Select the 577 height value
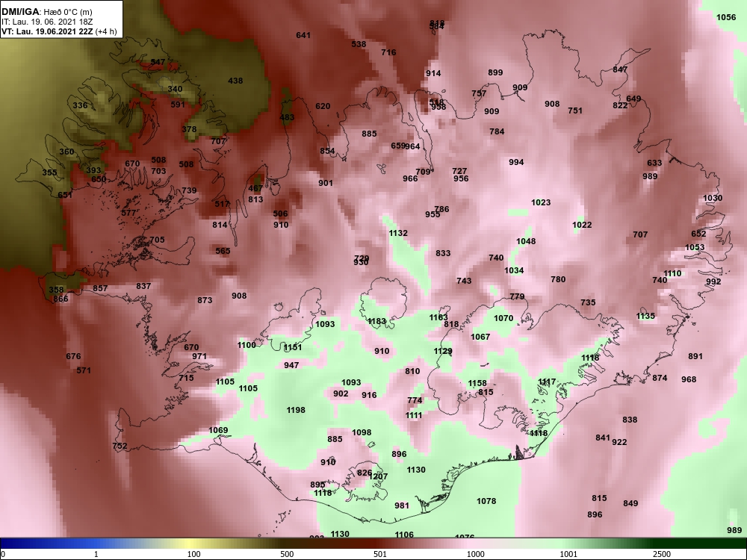Image resolution: width=747 pixels, height=560 pixels. tap(128, 213)
